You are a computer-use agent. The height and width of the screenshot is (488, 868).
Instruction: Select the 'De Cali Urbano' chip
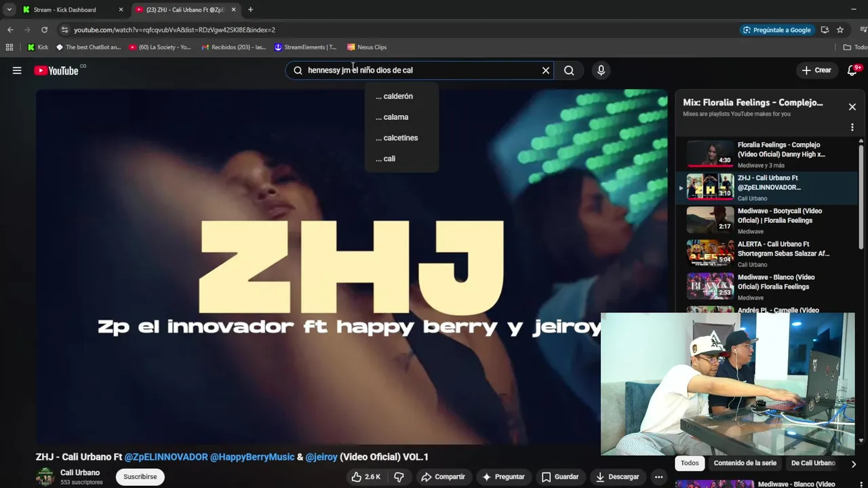coord(813,463)
